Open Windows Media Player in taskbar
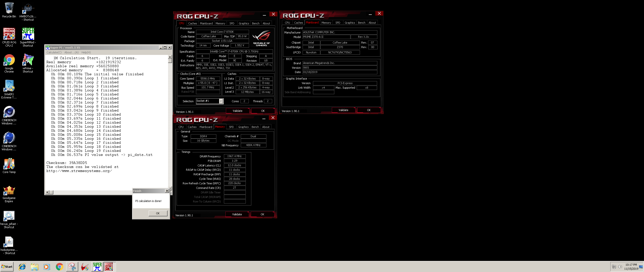This screenshot has width=644, height=272. pyautogui.click(x=47, y=267)
